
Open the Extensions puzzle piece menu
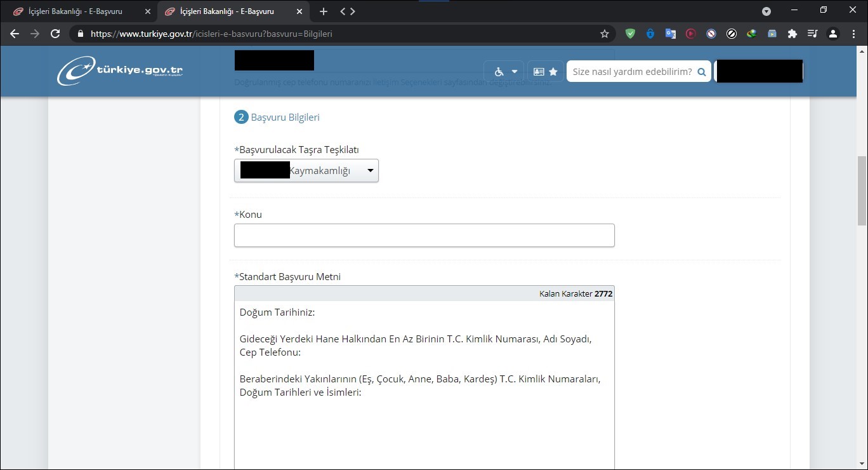pos(792,34)
